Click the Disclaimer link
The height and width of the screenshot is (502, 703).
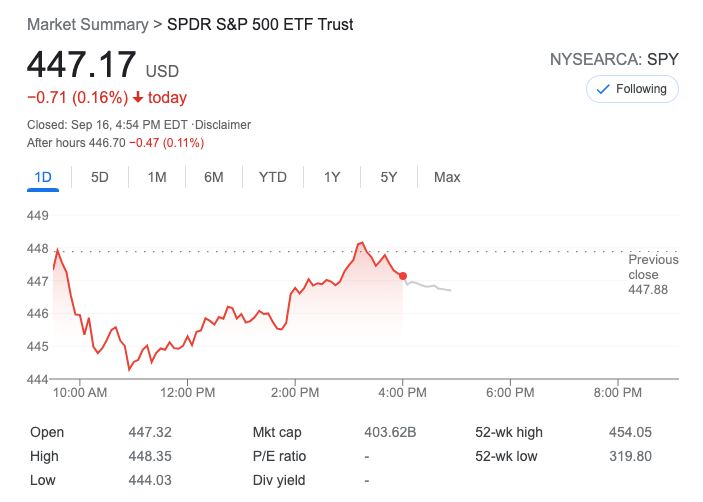point(224,125)
